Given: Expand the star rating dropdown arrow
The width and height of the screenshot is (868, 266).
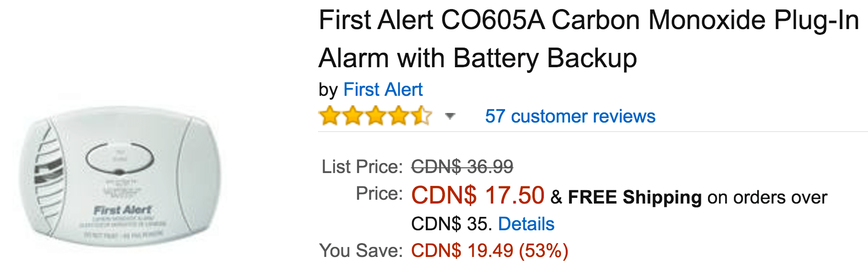Looking at the screenshot, I should pos(450,116).
